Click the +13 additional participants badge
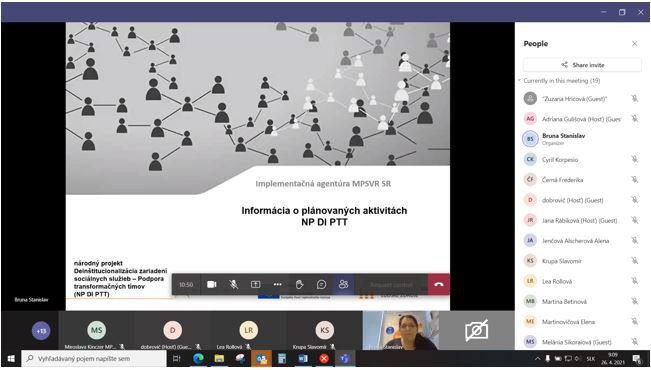 41,331
